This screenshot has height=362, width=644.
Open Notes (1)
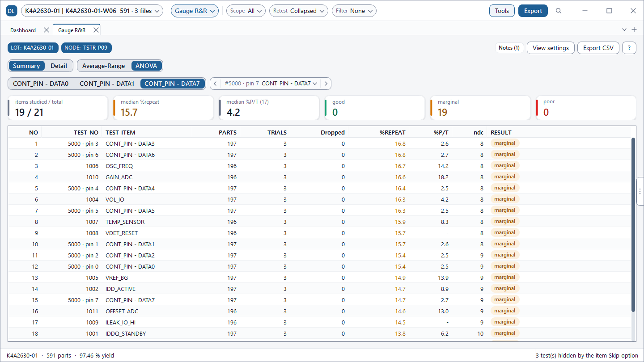(509, 48)
